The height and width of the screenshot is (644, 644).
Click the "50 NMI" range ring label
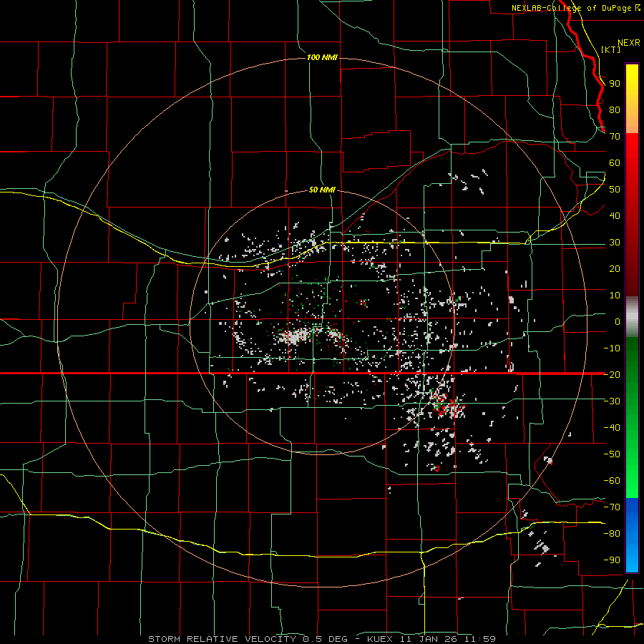click(x=322, y=190)
